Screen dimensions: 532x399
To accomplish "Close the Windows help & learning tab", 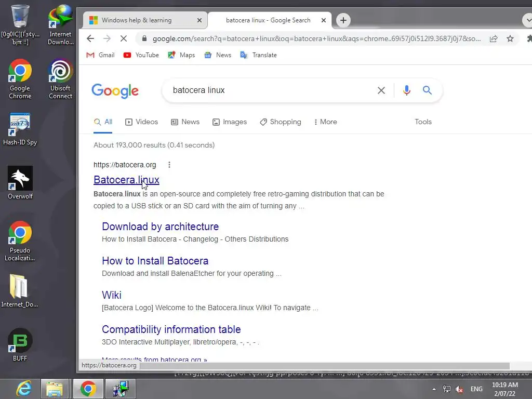I will coord(199,20).
